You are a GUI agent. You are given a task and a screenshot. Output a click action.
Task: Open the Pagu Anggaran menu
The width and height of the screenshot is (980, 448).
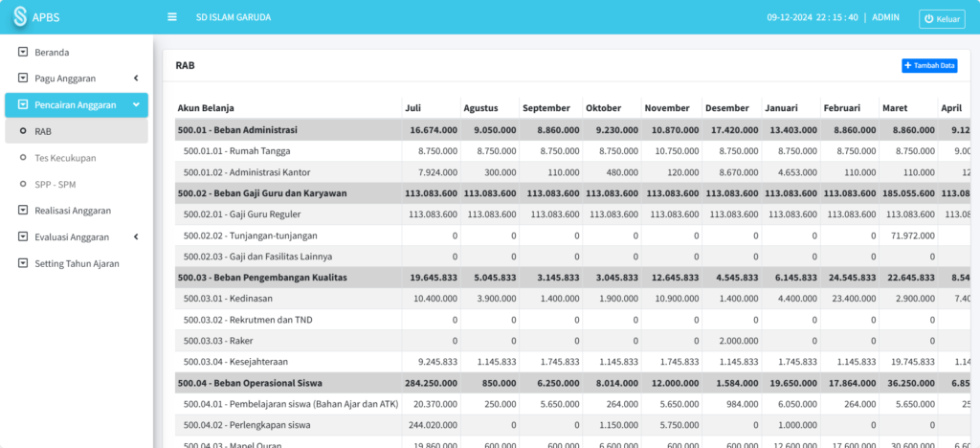click(77, 78)
